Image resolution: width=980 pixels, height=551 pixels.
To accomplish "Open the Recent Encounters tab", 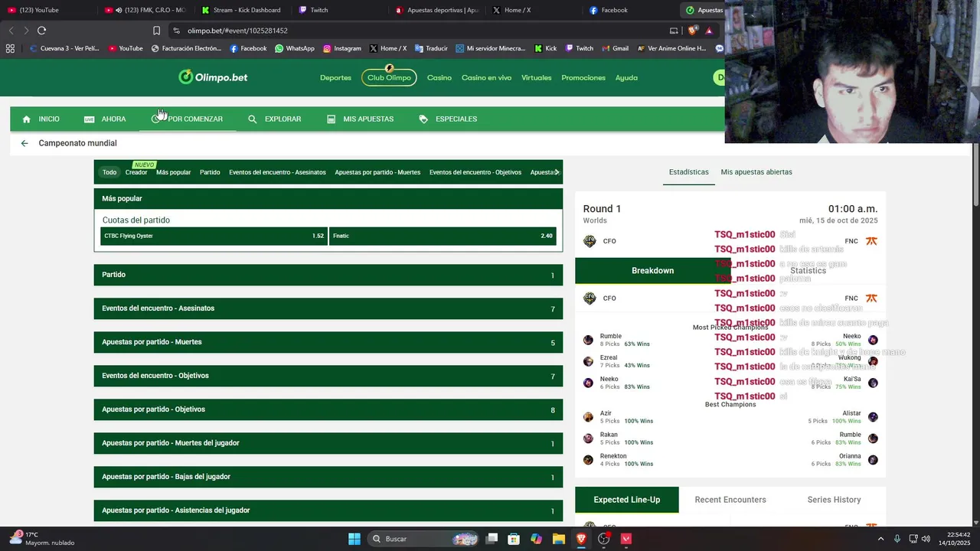I will tap(730, 500).
